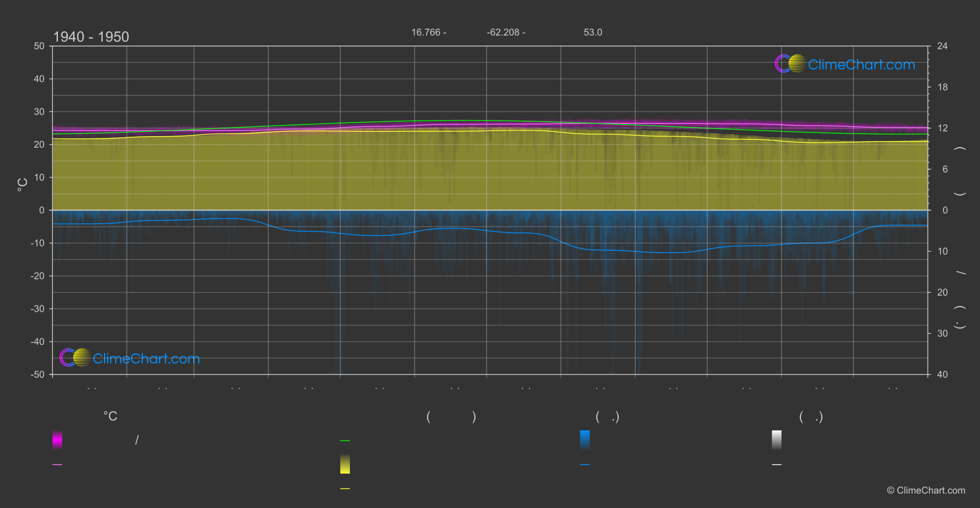This screenshot has width=980, height=508.
Task: Toggle the magenta line legend marker
Action: pos(57,464)
